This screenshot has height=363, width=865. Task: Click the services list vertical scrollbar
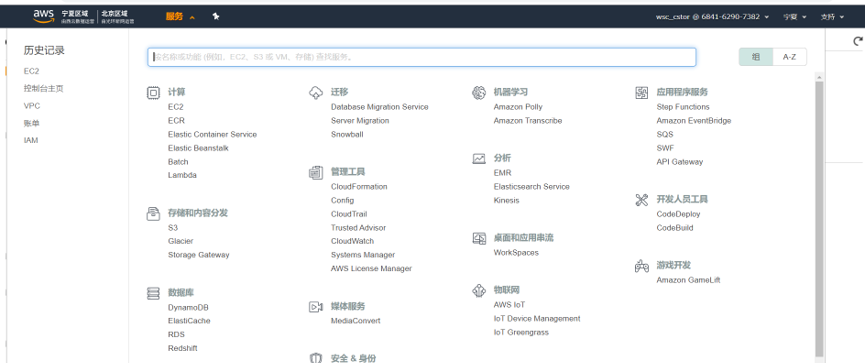[x=819, y=218]
